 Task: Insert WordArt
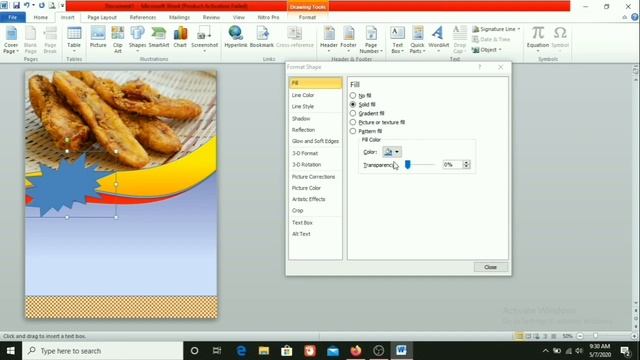click(438, 39)
